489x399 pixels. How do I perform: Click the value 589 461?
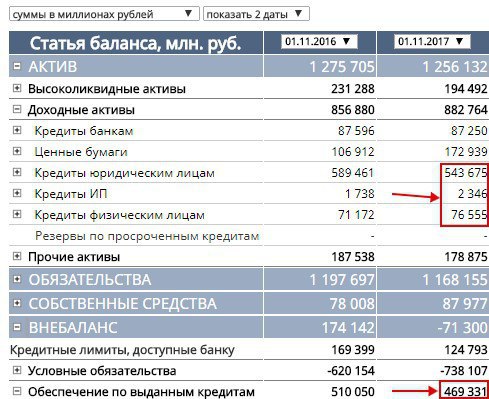pyautogui.click(x=353, y=173)
